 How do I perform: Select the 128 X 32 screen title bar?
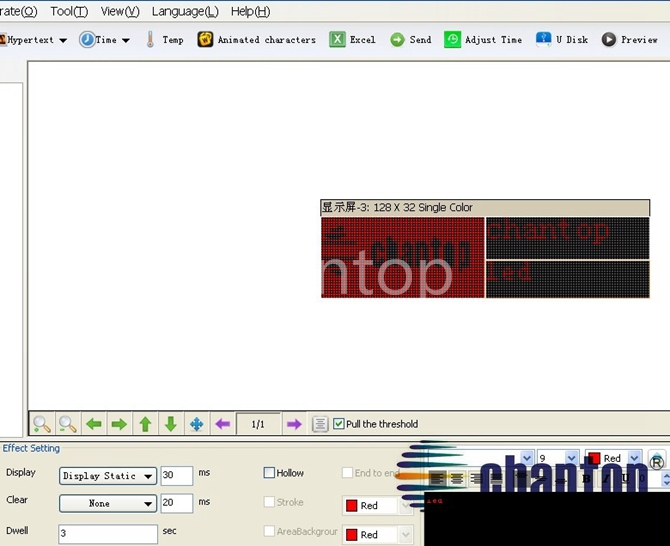pos(485,208)
